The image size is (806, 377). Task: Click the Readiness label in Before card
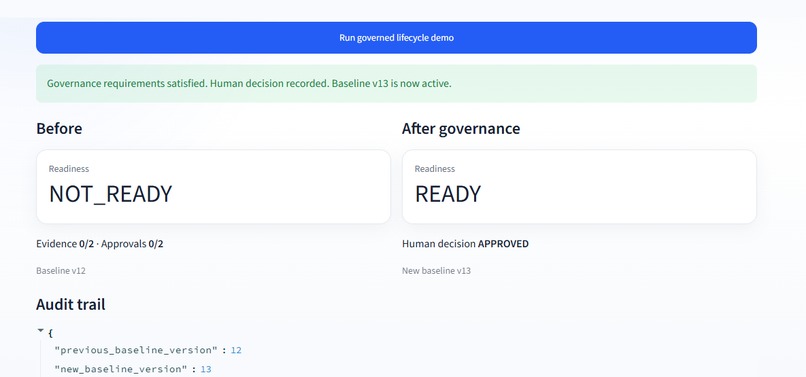point(69,169)
